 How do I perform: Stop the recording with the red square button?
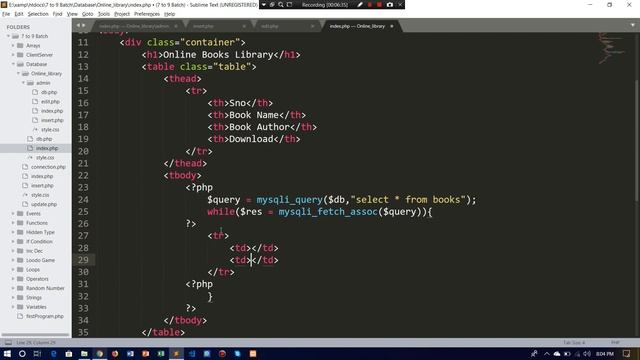tap(380, 4)
